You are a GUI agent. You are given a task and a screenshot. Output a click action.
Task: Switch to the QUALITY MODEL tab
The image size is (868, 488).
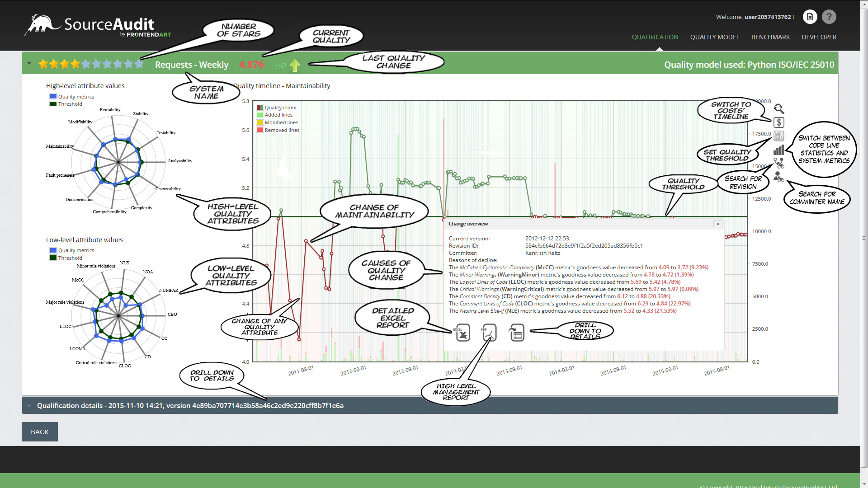click(715, 37)
